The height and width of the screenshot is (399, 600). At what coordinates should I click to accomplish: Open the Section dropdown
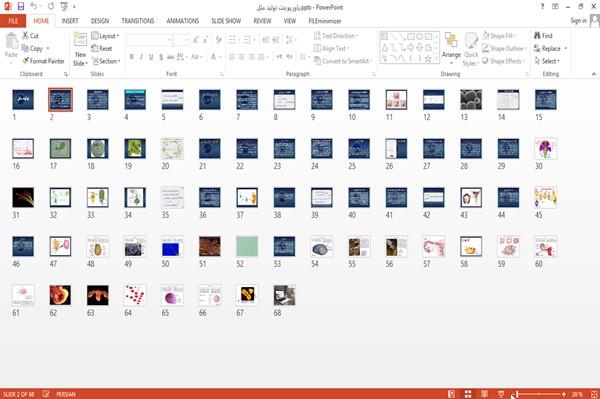(106, 61)
